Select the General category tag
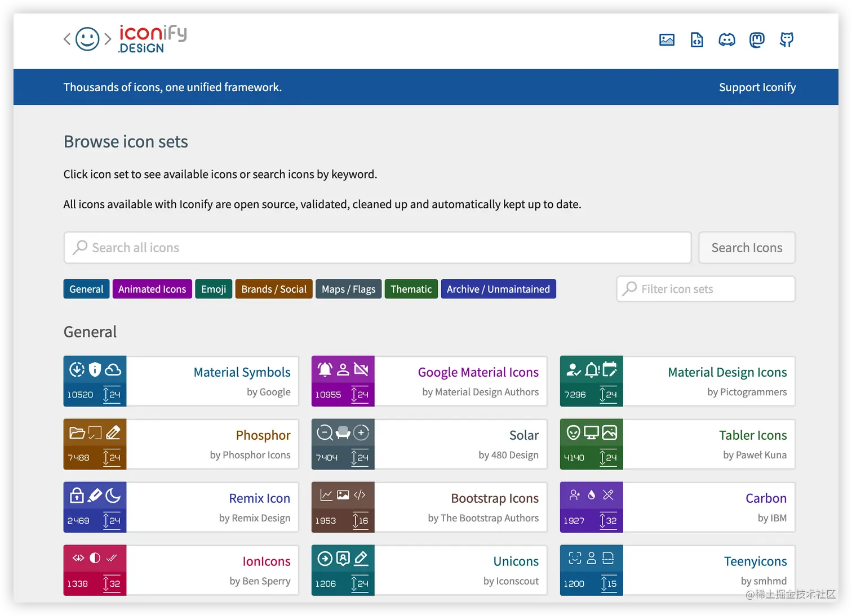 (x=86, y=289)
